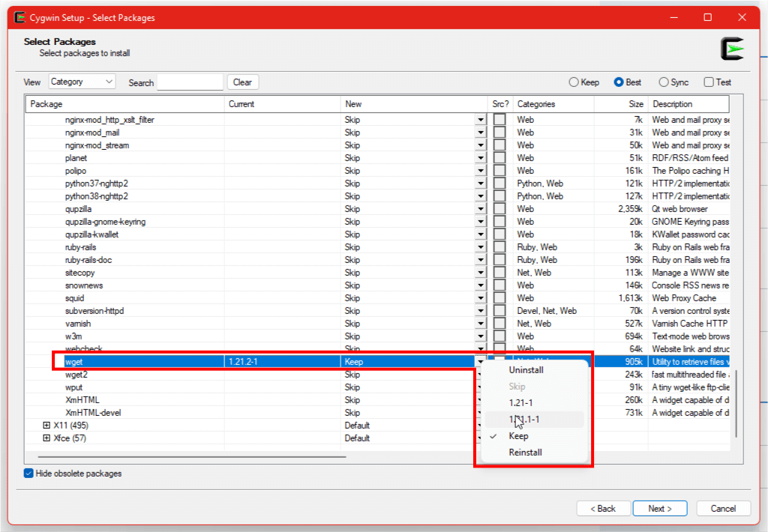Check the Src checkbox for nginx-mod_mail
768x532 pixels.
(499, 133)
